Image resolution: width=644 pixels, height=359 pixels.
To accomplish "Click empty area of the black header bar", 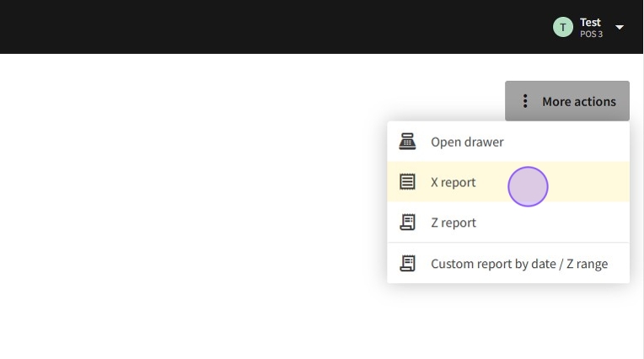I will point(253,27).
